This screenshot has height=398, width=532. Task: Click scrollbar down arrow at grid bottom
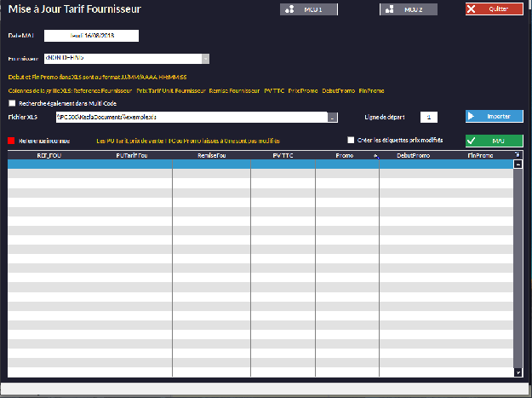coord(518,372)
